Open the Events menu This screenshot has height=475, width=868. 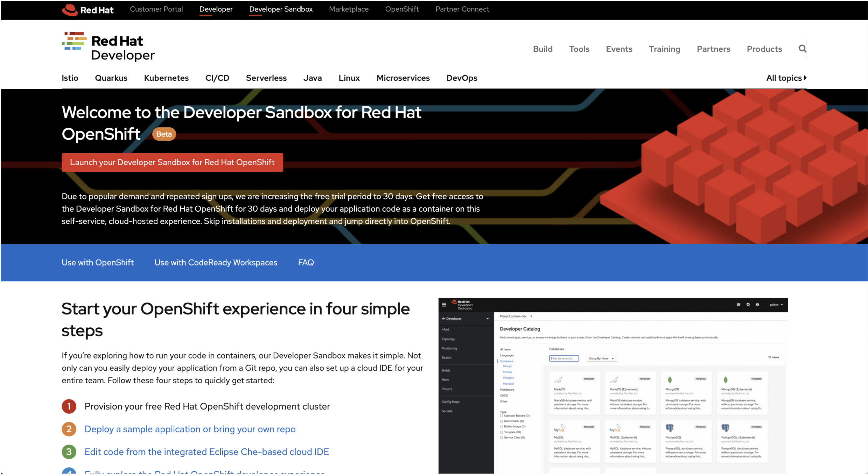[x=619, y=49]
